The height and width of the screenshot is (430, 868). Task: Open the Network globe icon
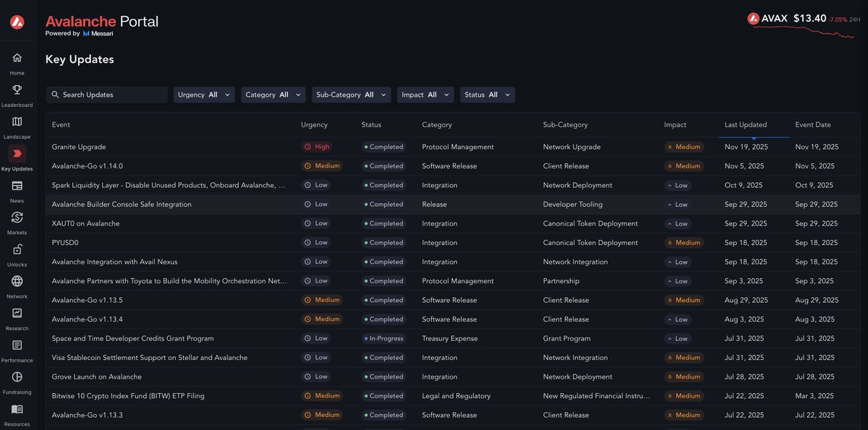pyautogui.click(x=17, y=281)
